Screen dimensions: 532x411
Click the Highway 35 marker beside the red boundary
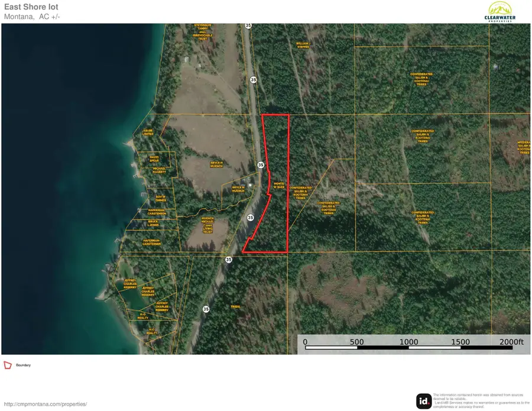click(260, 164)
